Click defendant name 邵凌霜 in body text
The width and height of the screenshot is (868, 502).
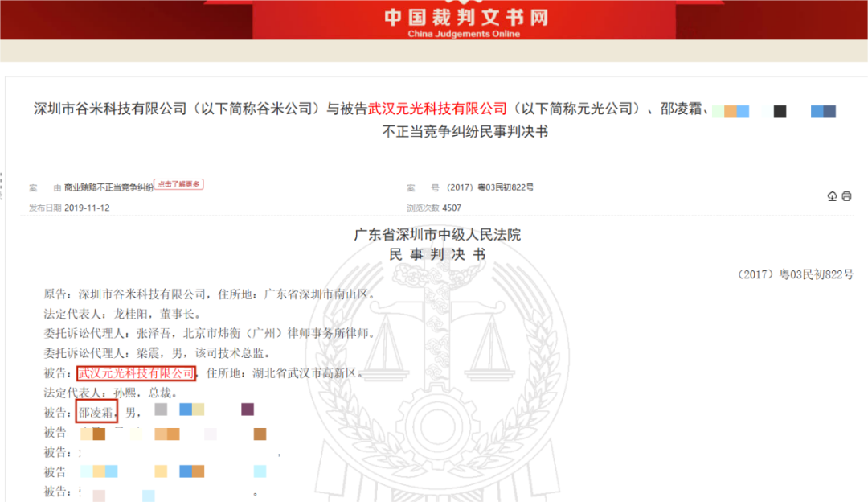(x=96, y=412)
